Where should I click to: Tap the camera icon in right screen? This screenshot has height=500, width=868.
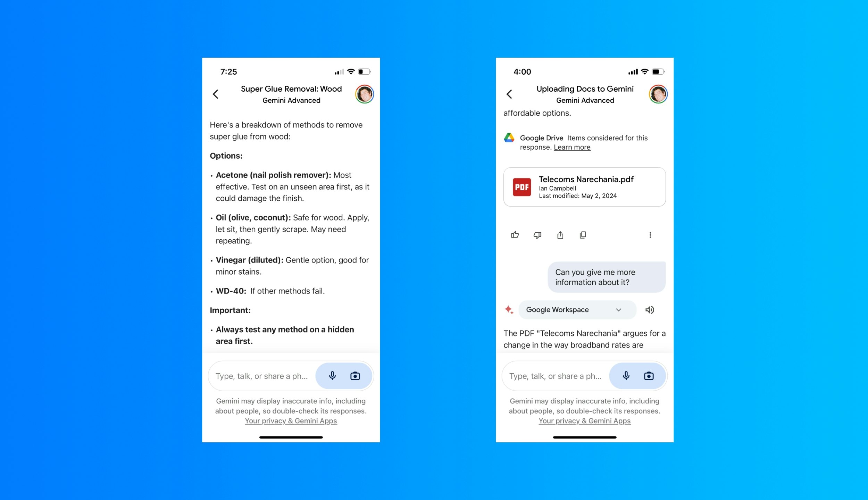[649, 375]
